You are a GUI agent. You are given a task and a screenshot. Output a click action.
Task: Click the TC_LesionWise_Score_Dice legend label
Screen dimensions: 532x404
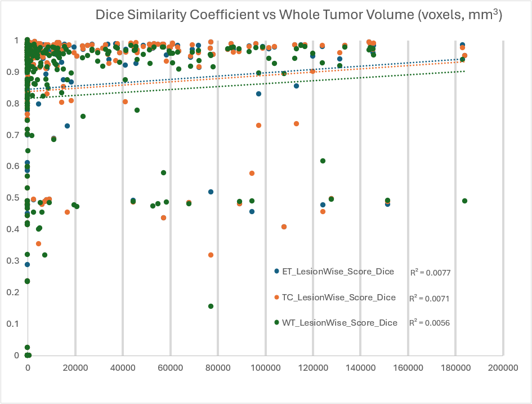point(339,298)
